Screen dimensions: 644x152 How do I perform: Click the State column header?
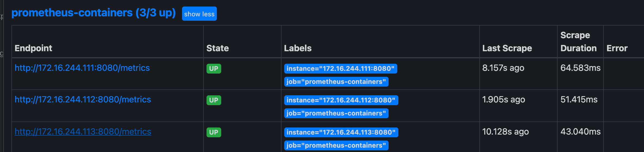tap(218, 48)
